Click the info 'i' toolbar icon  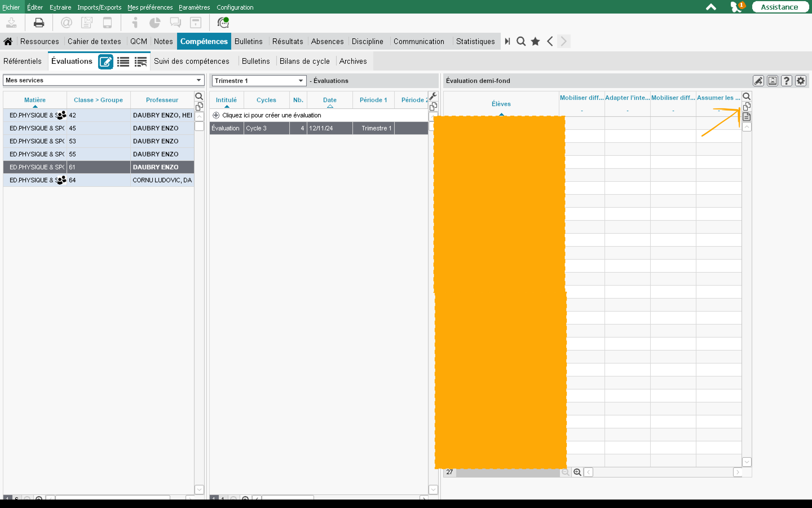click(135, 23)
